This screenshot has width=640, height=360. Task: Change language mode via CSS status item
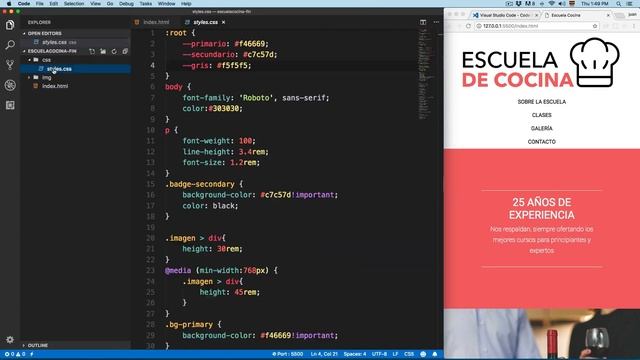[409, 354]
